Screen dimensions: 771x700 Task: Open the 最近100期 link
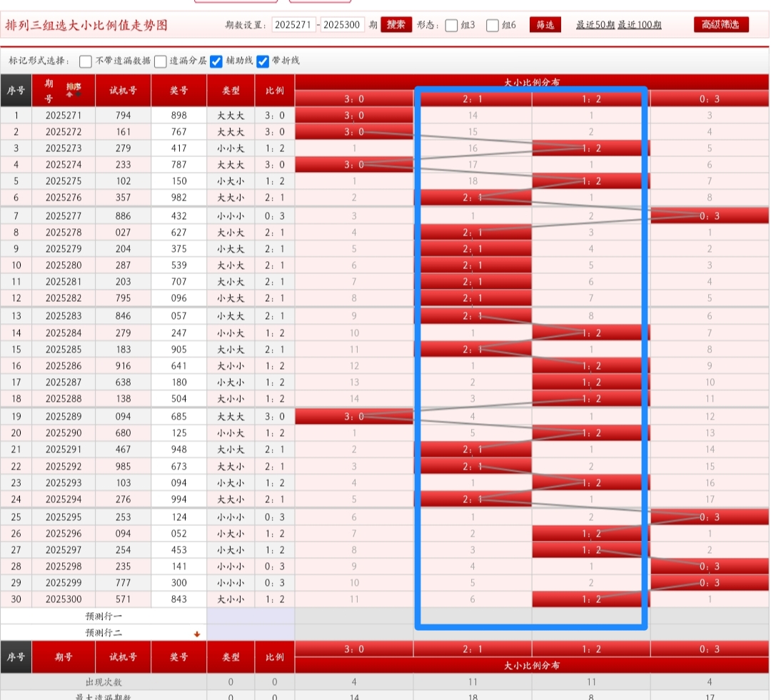(640, 24)
